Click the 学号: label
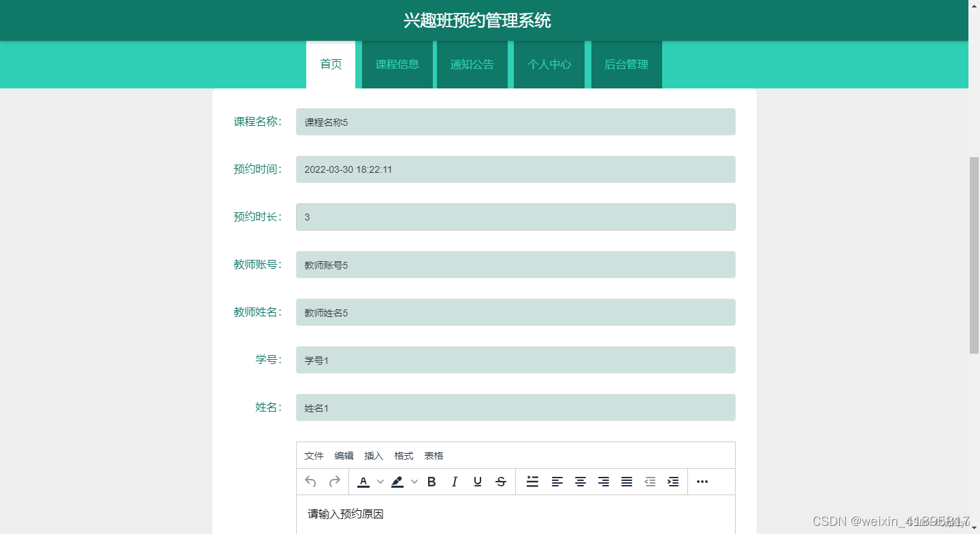The image size is (980, 534). [269, 360]
